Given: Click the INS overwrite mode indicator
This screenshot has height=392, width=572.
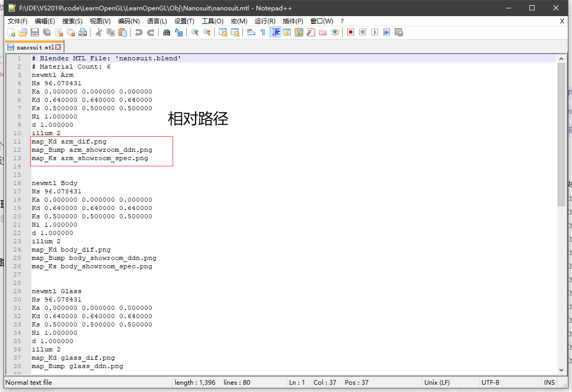Looking at the screenshot, I should coord(549,382).
